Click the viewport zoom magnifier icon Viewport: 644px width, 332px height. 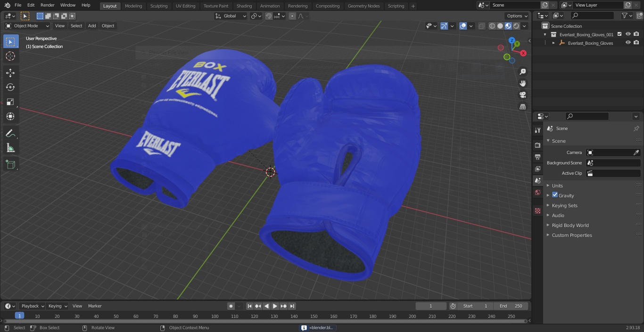pos(522,72)
